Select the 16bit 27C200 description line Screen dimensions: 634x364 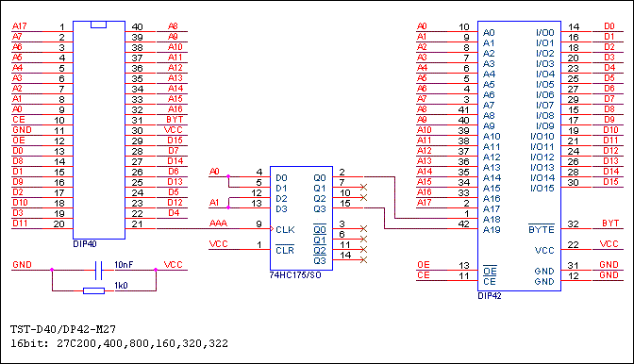click(x=119, y=344)
